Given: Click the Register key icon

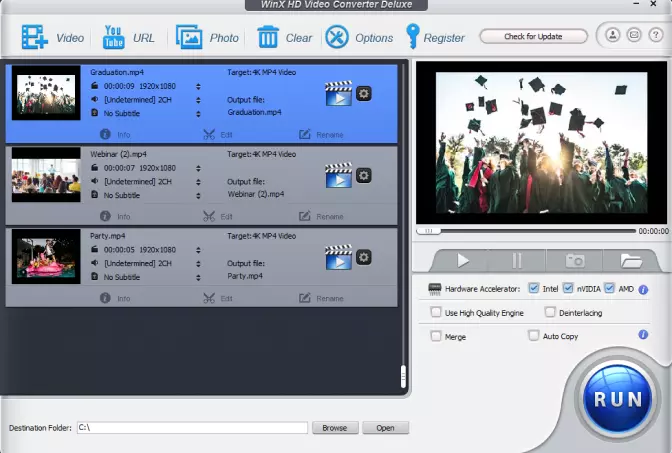Looking at the screenshot, I should tap(412, 36).
